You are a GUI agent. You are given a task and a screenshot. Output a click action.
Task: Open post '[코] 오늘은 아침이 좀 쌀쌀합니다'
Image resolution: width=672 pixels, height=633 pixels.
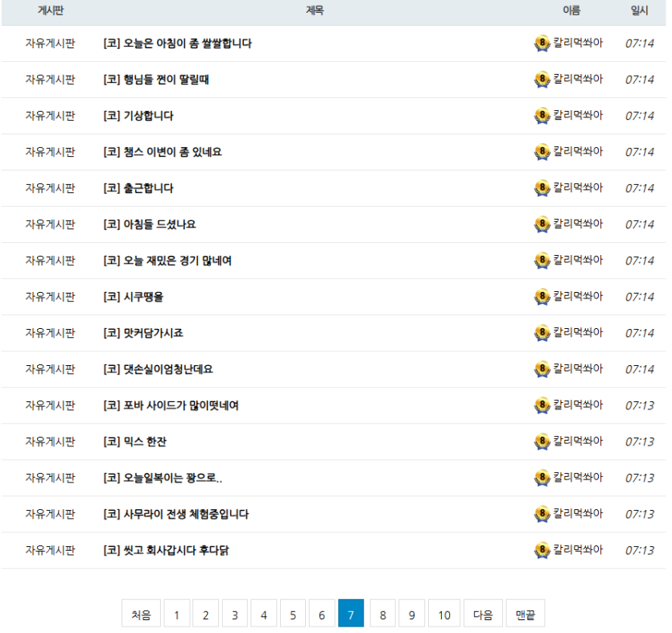[177, 43]
